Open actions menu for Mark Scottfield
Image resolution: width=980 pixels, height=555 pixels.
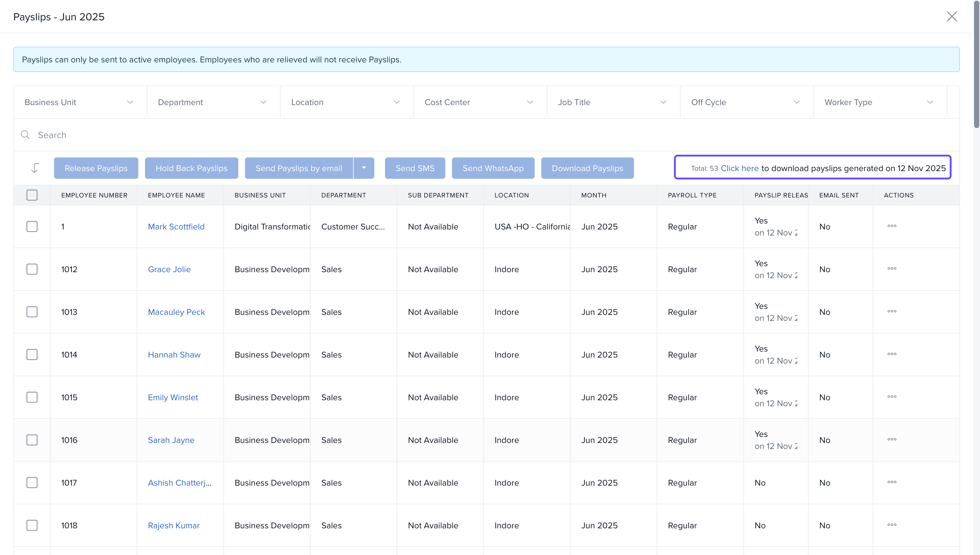click(x=891, y=226)
